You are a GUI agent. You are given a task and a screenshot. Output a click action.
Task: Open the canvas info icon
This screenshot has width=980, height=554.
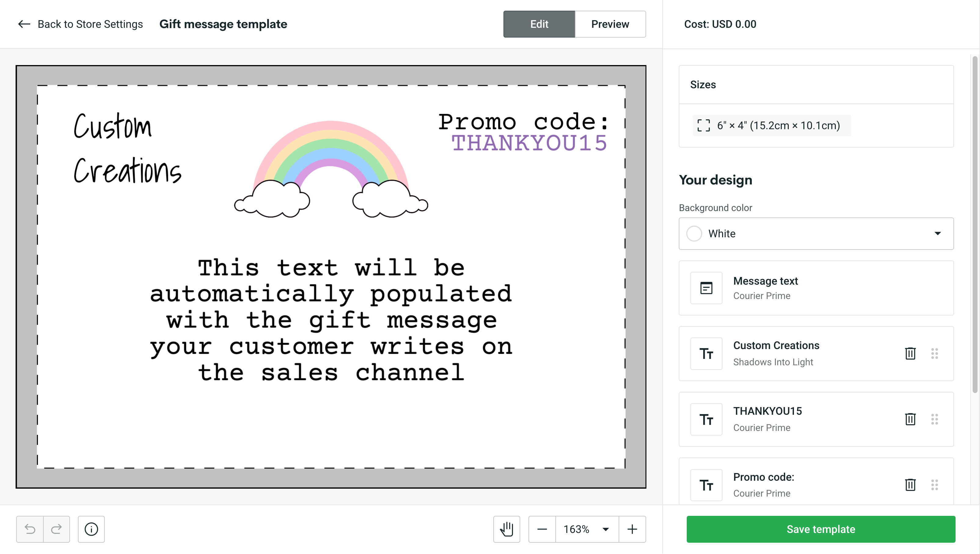(x=91, y=529)
